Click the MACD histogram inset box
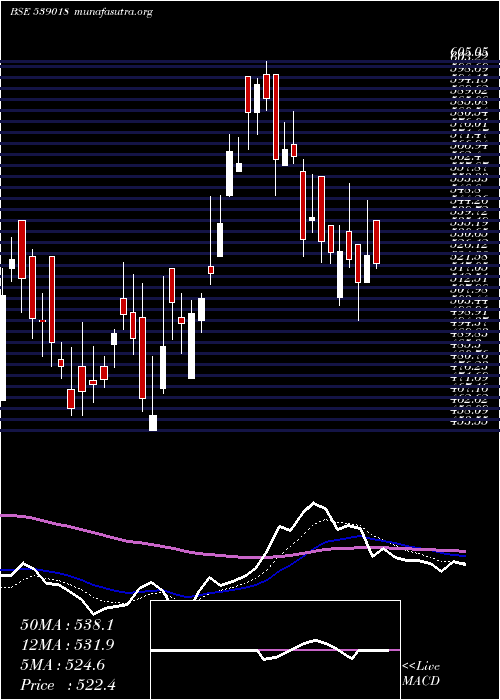 point(275,650)
